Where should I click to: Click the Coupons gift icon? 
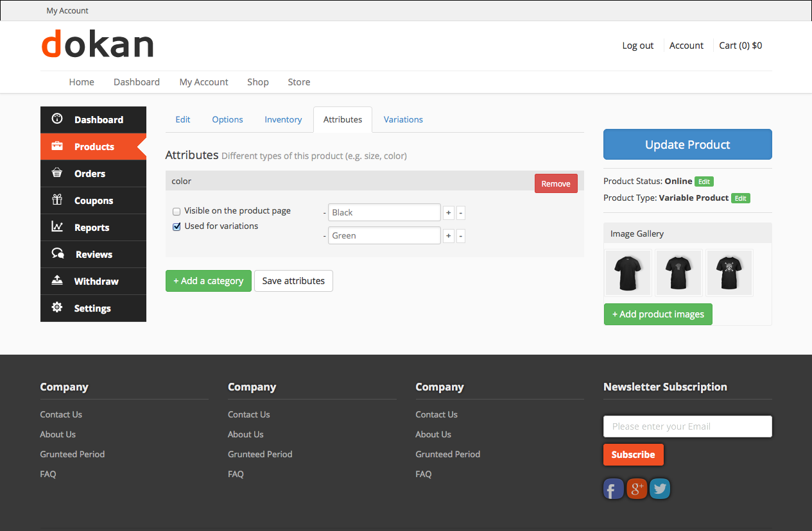(57, 200)
